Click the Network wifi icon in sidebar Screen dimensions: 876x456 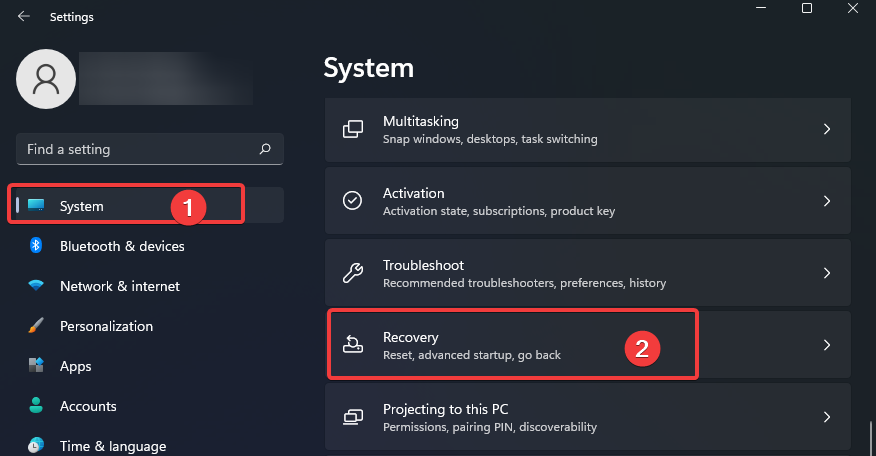36,286
